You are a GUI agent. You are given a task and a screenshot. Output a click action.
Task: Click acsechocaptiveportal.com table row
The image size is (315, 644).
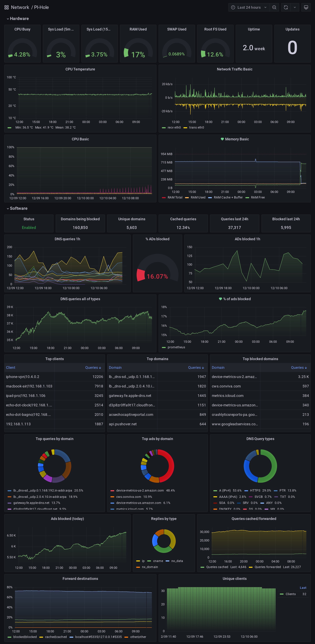pyautogui.click(x=157, y=414)
